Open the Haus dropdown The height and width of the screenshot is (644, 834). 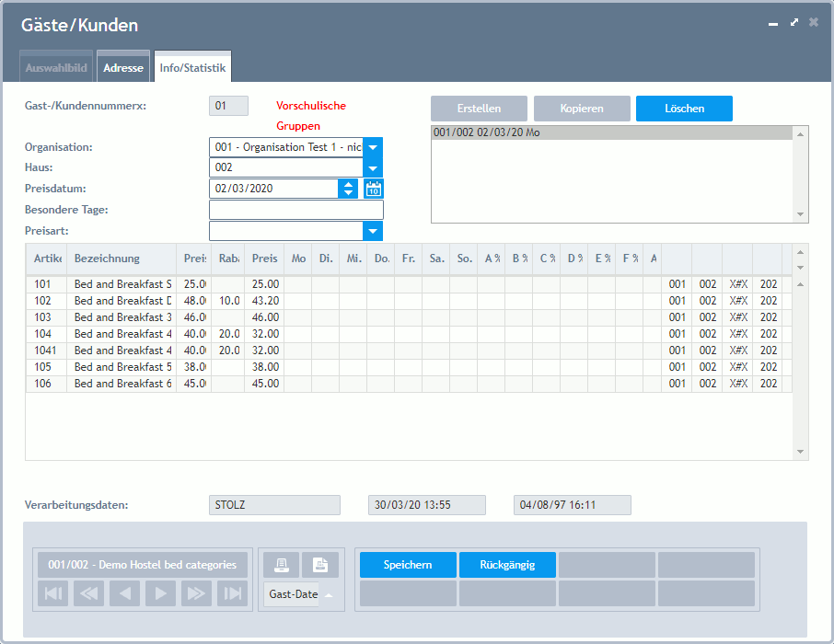[x=373, y=167]
